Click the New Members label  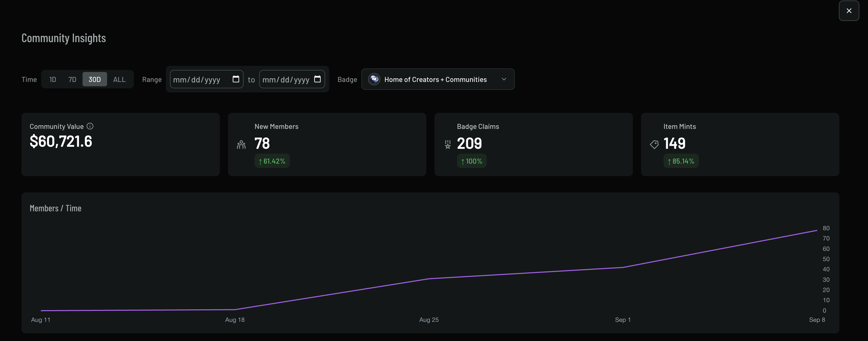277,127
